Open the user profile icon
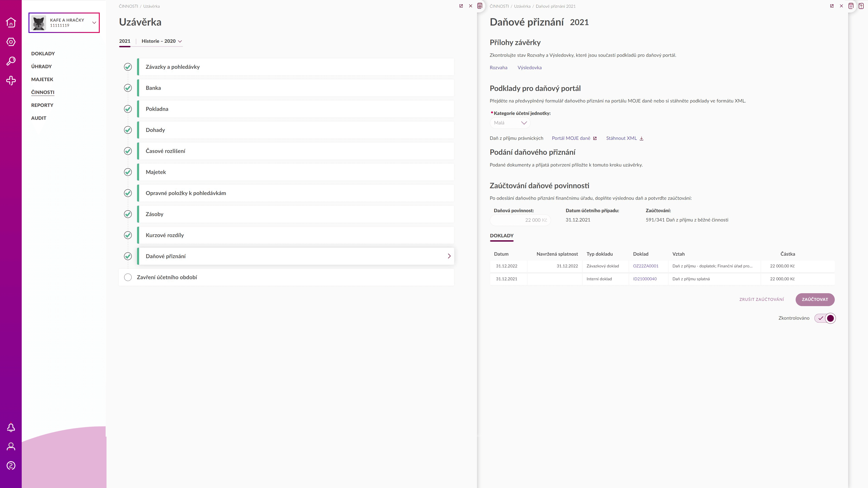868x488 pixels. click(x=11, y=447)
